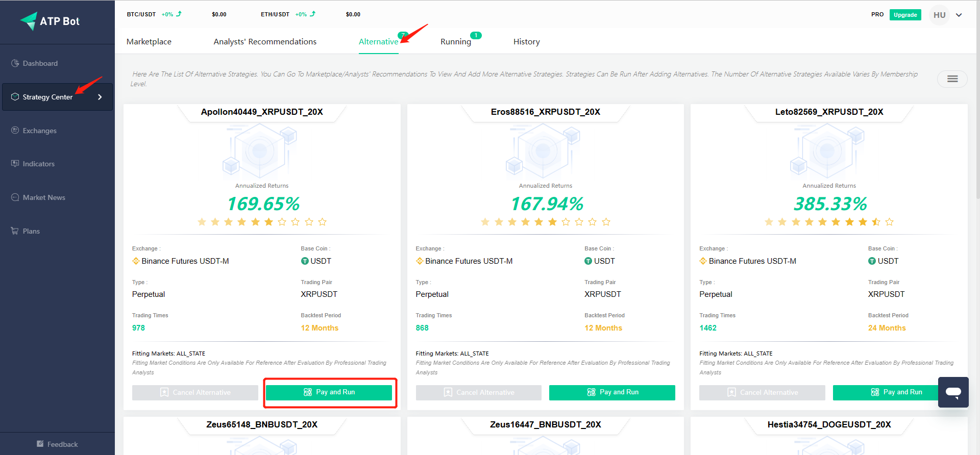Open the Leto82569_XRPUSDT_20X strategy title
Screen dimensions: 980x455
pyautogui.click(x=829, y=112)
